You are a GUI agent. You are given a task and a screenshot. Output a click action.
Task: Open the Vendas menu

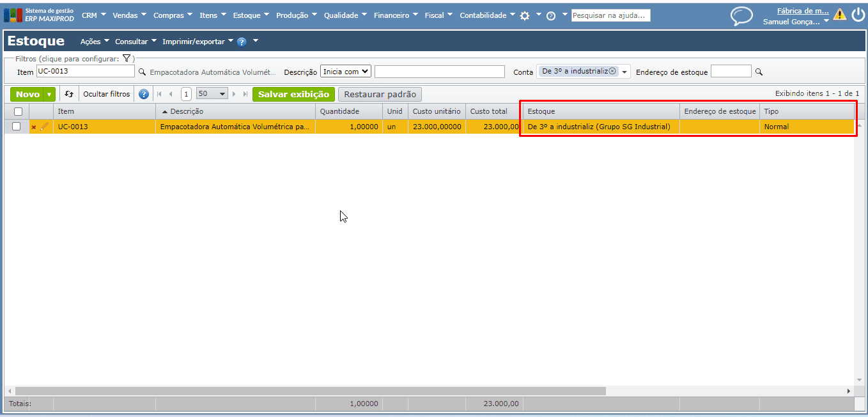[129, 15]
